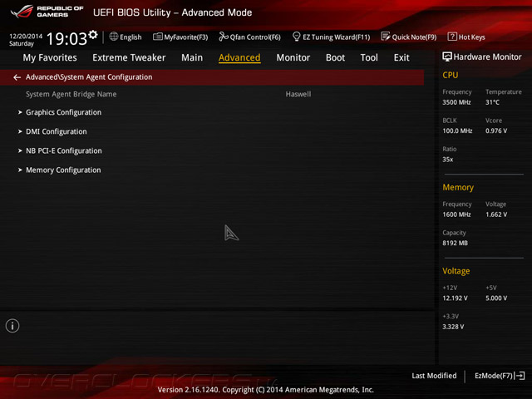Click Vcore value 0.976 V
The image size is (532, 399).
496,131
